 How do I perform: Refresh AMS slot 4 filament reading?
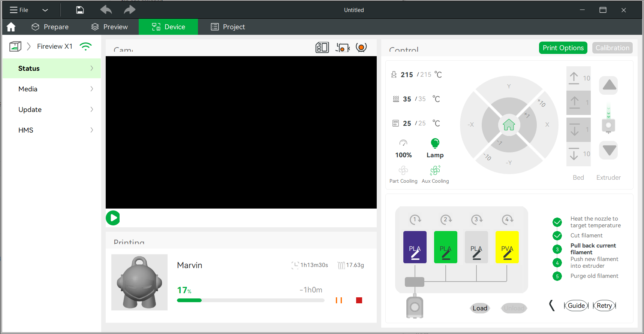507,219
